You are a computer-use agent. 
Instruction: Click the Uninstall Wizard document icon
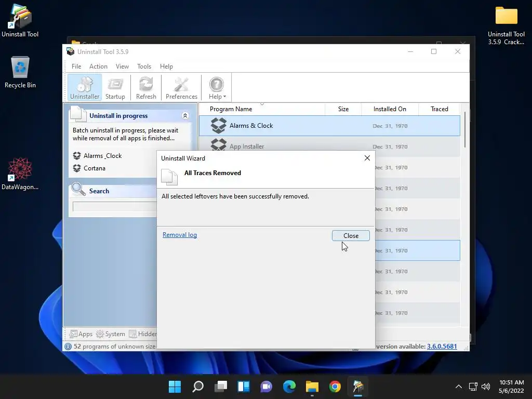tap(169, 177)
